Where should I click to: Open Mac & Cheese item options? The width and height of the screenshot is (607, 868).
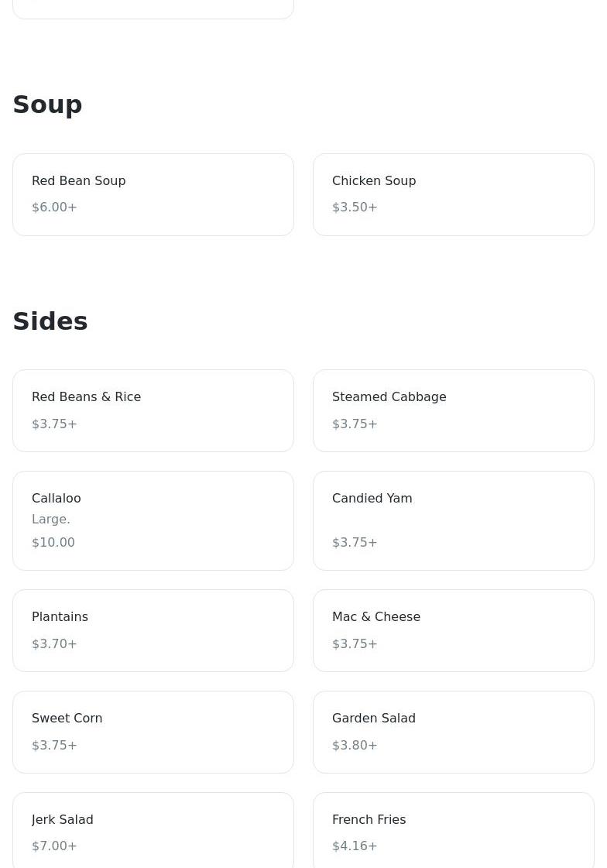(453, 630)
